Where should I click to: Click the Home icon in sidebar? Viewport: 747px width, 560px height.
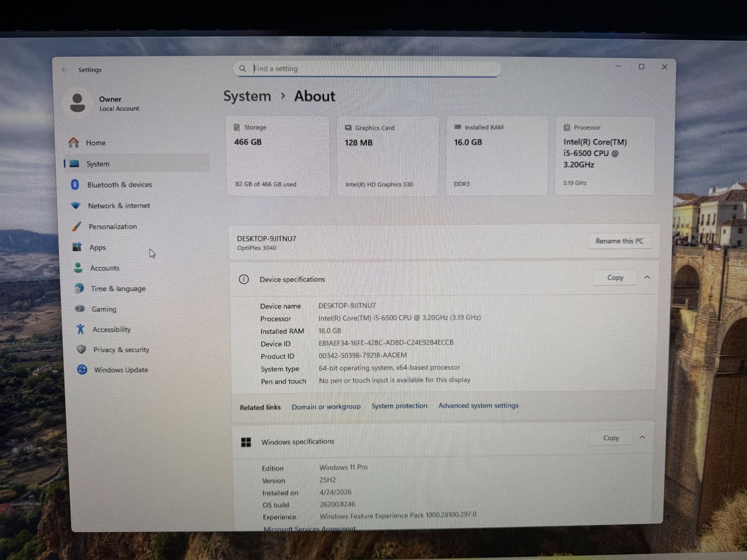point(73,142)
